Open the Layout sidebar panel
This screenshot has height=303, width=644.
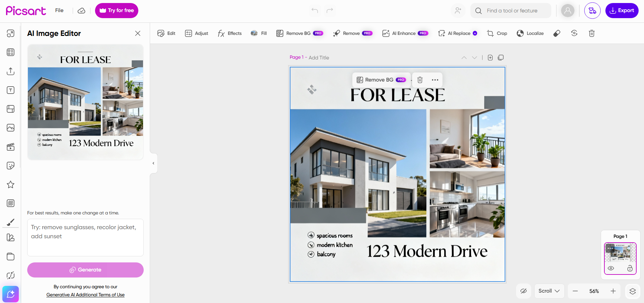[11, 109]
